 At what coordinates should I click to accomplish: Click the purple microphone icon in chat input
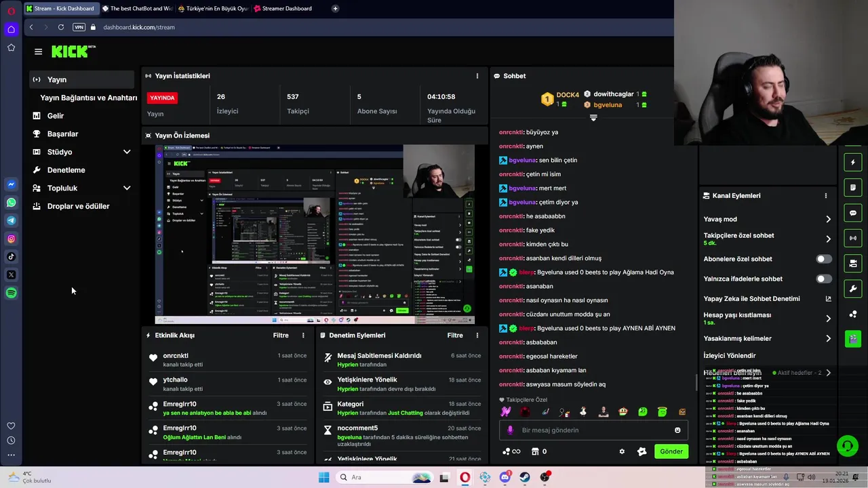click(511, 430)
